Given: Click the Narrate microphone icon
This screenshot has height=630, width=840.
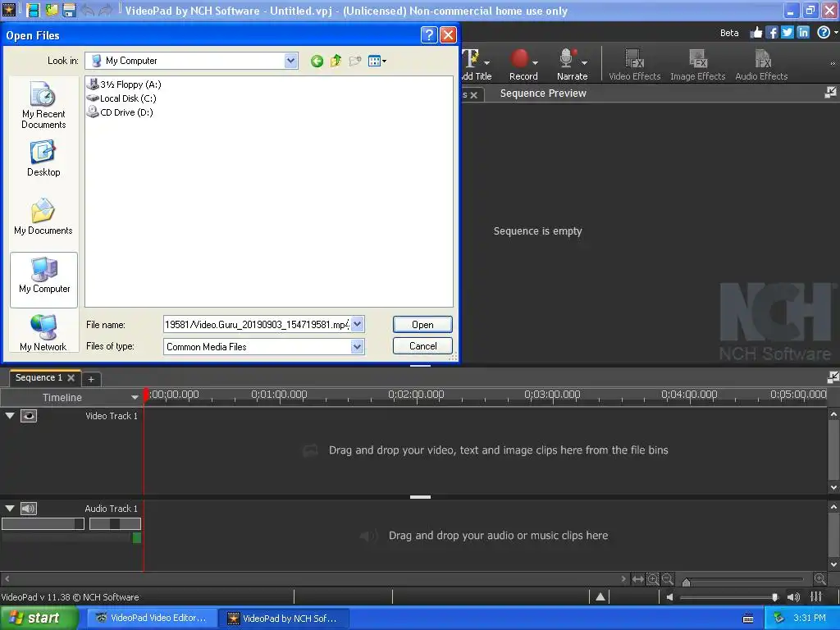Looking at the screenshot, I should 567,58.
